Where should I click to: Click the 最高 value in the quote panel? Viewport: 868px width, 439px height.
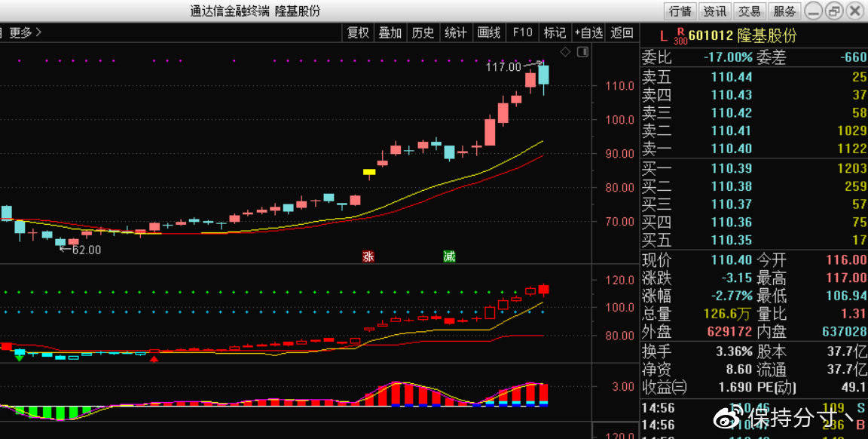click(x=846, y=278)
